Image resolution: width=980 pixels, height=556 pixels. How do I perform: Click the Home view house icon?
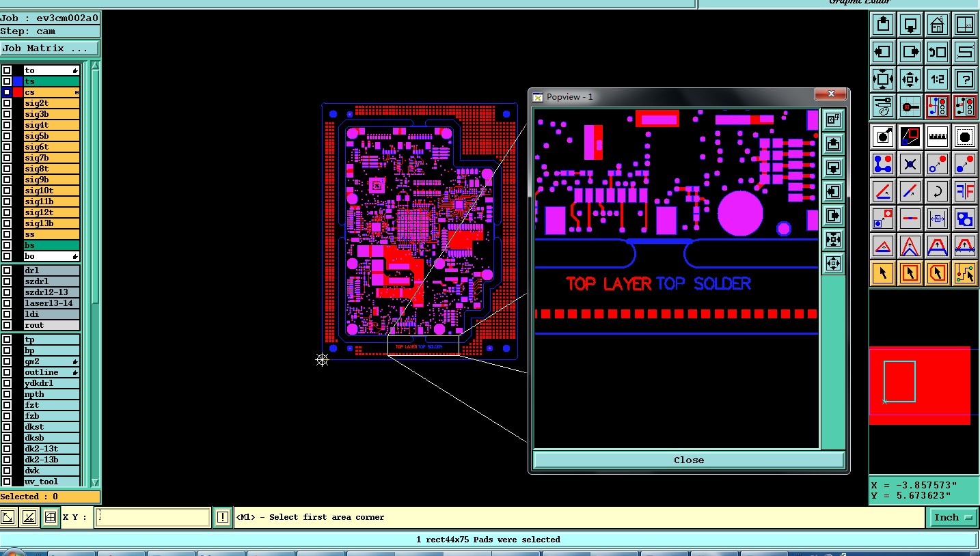937,25
